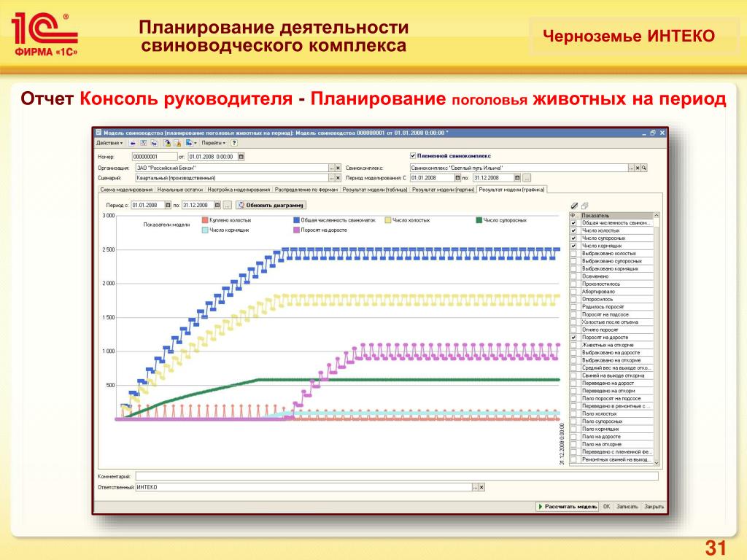Click Число супоросных green legend swatch
This screenshot has width=747, height=560.
(479, 220)
